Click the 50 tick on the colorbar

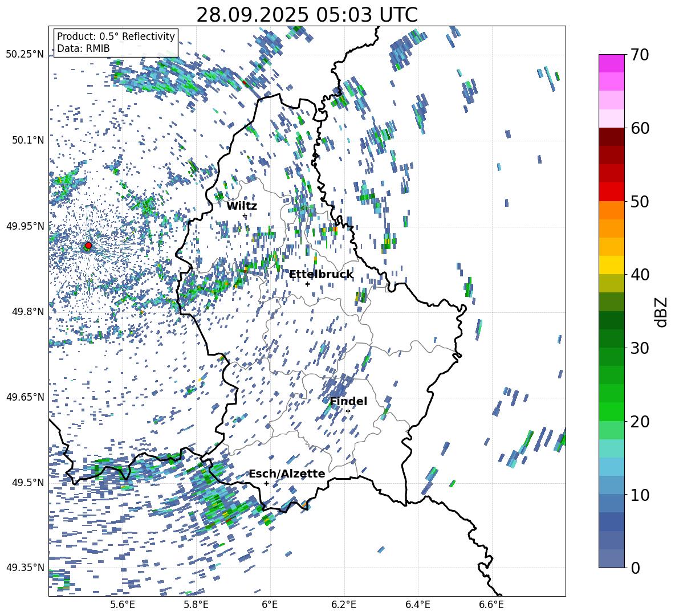pos(640,201)
